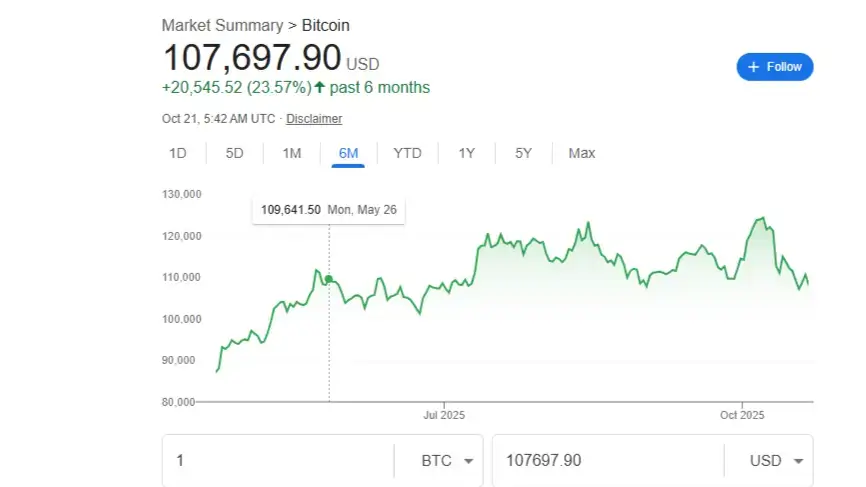Show the 1Y price chart
The width and height of the screenshot is (866, 487).
[466, 153]
